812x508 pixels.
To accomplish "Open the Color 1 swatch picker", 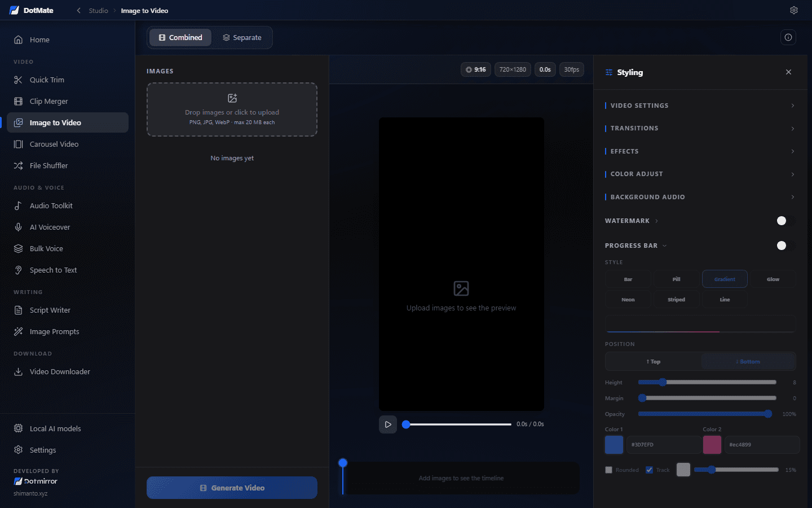I will (614, 445).
